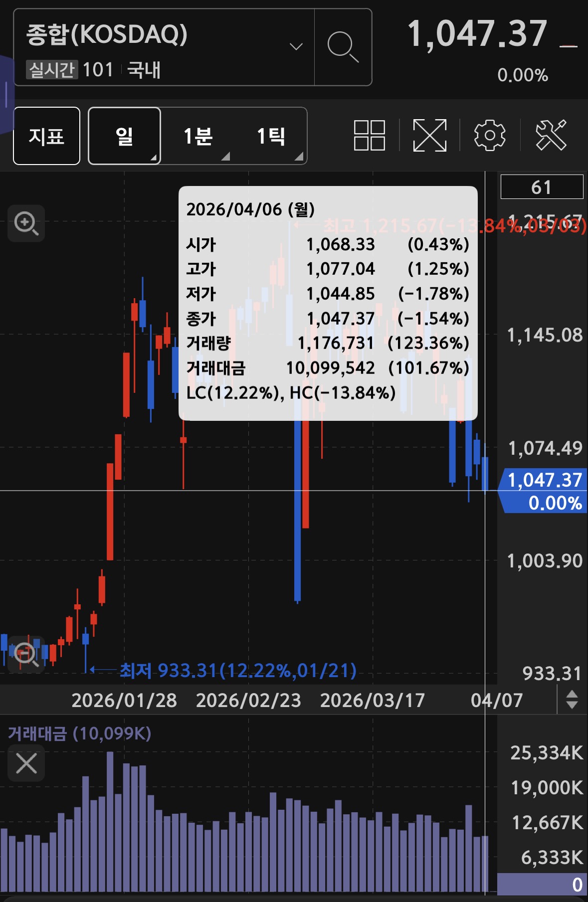Open the stock search magnifier icon
The image size is (588, 902).
(x=343, y=47)
